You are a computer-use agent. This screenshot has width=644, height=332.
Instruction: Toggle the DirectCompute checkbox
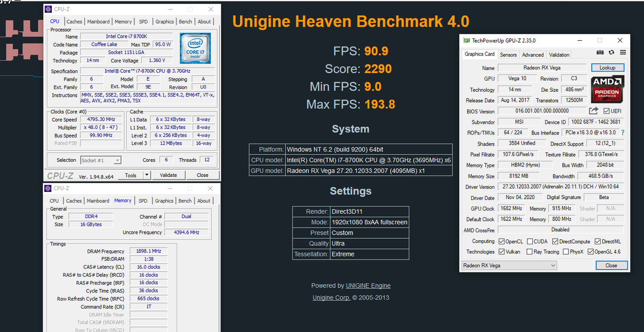tap(554, 241)
